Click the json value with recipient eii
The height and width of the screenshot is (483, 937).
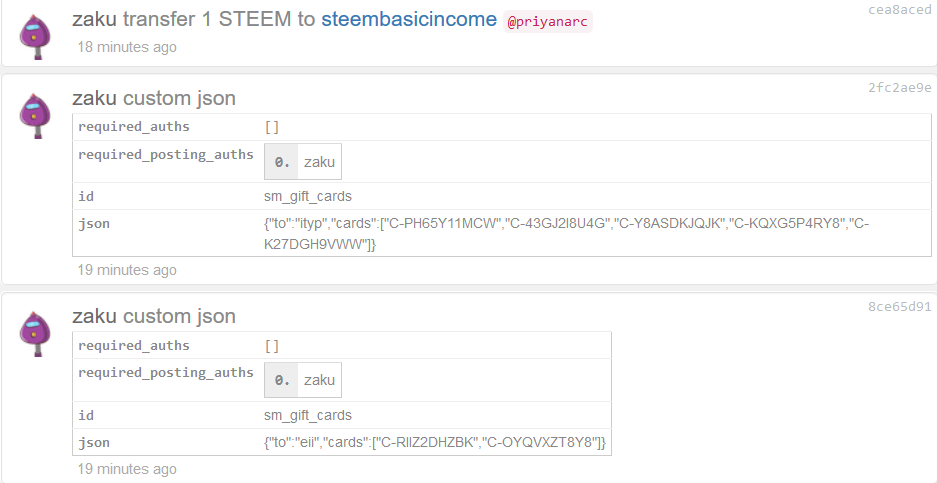click(434, 442)
